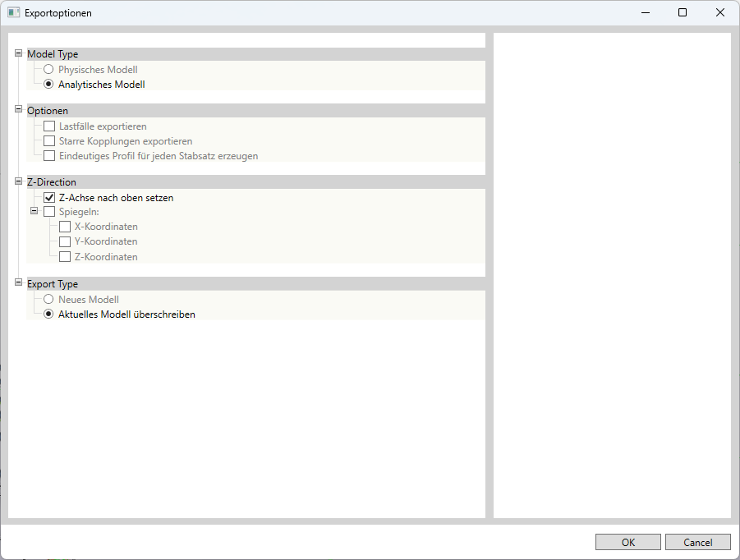Maximize the Exportoptionen window

[x=683, y=13]
